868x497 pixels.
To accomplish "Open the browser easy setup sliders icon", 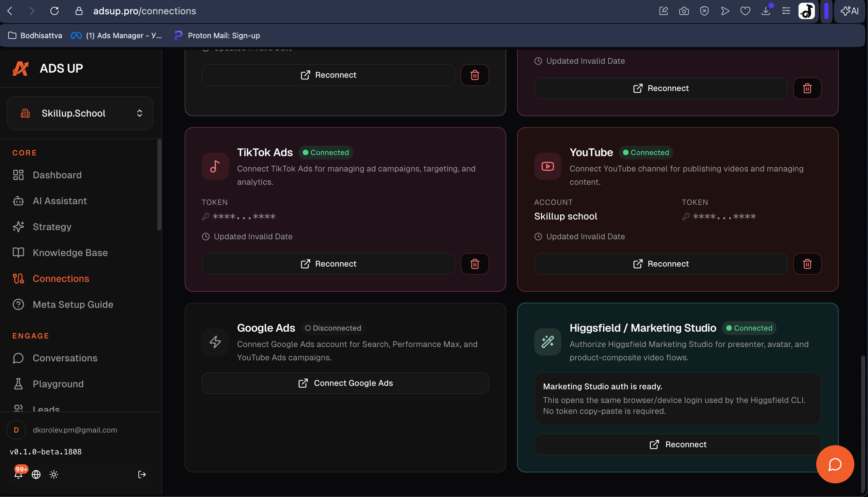I will click(x=786, y=11).
